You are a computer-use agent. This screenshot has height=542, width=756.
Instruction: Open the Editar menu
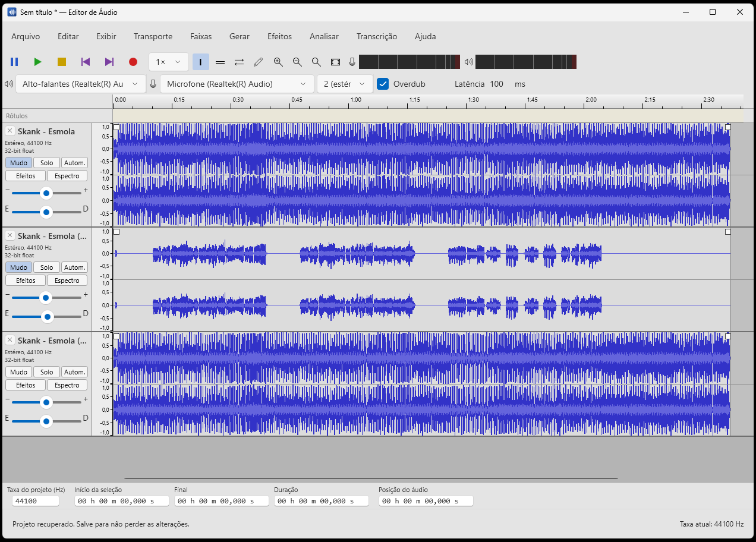coord(68,36)
